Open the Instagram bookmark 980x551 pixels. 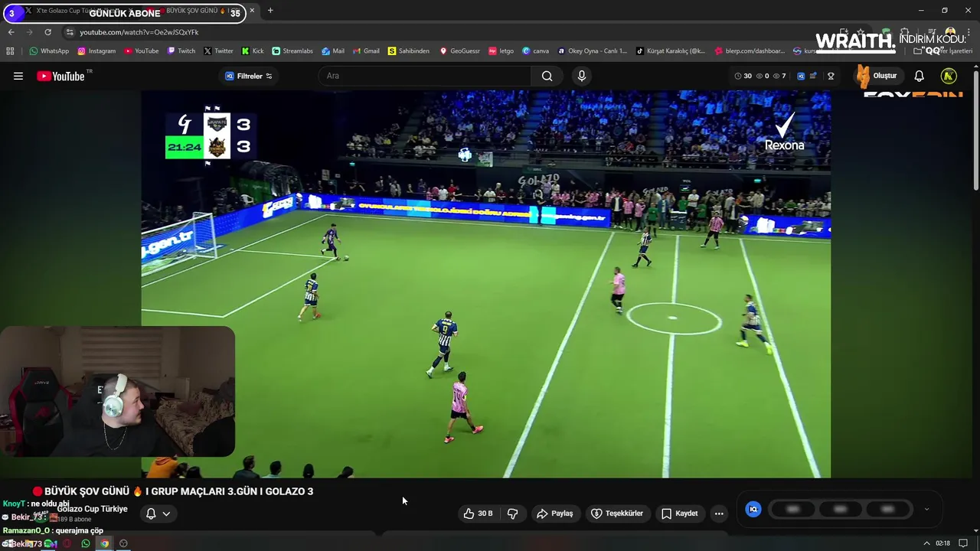tap(96, 51)
